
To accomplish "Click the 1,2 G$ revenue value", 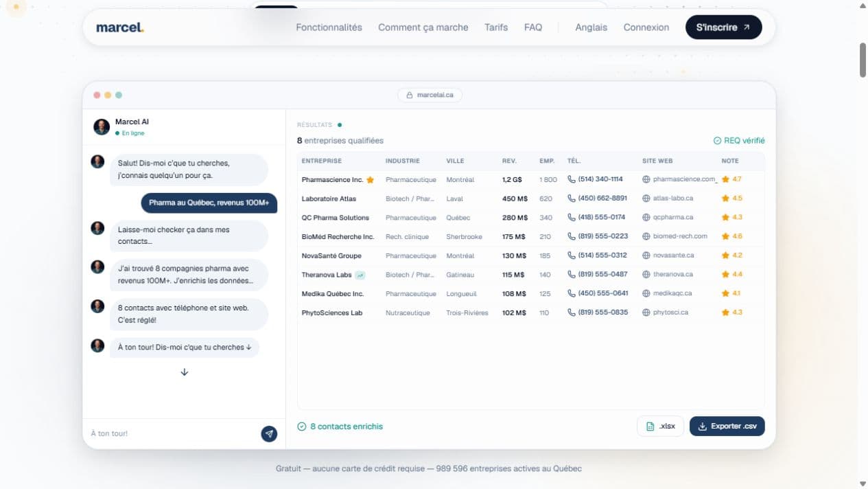I will 512,180.
